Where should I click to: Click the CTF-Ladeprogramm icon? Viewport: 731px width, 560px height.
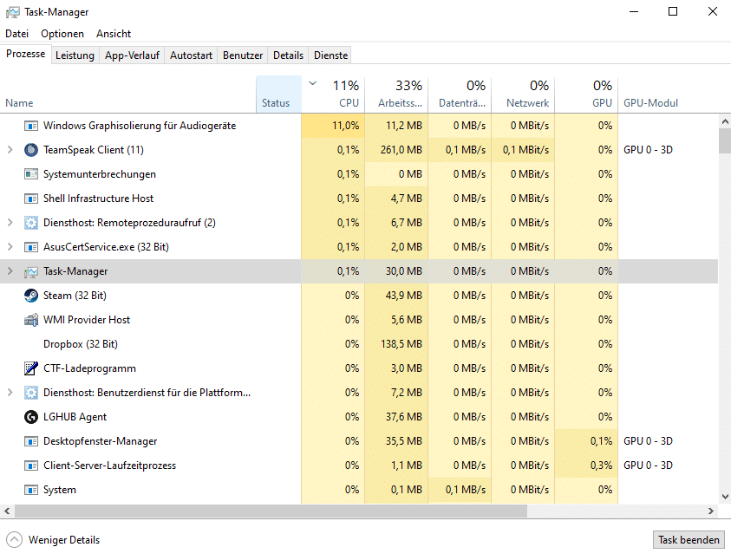(31, 368)
